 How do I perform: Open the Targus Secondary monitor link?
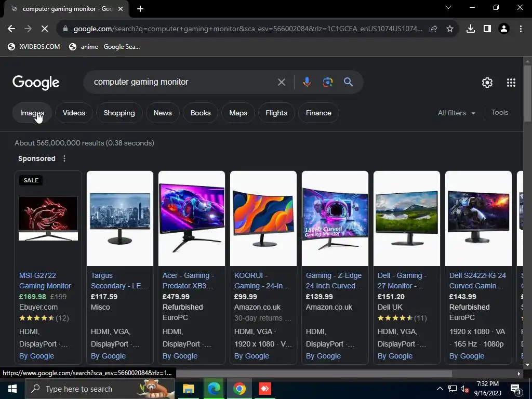tap(119, 281)
